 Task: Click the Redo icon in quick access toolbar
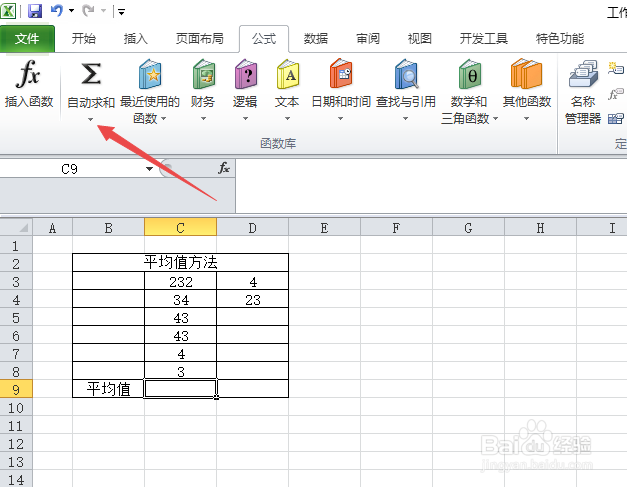tap(88, 11)
